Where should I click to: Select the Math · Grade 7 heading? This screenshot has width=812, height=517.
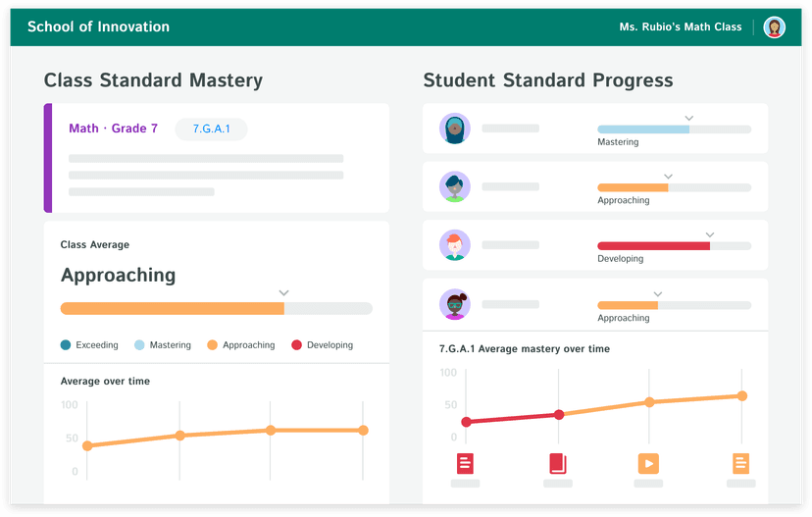pos(113,129)
